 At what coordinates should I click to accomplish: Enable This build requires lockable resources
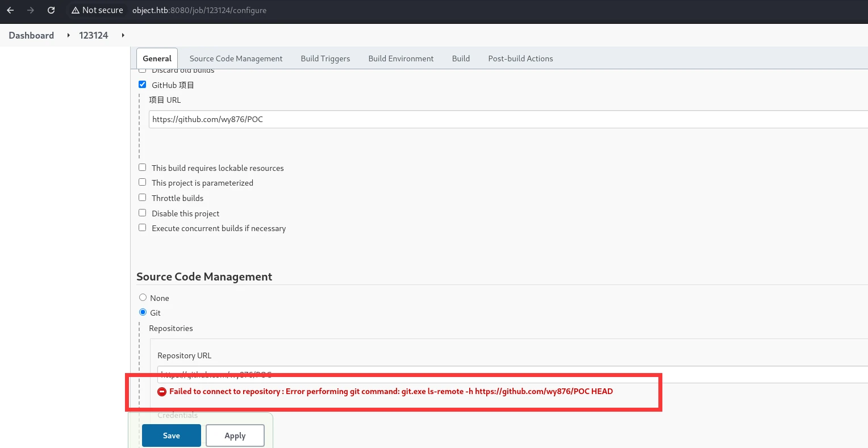143,168
